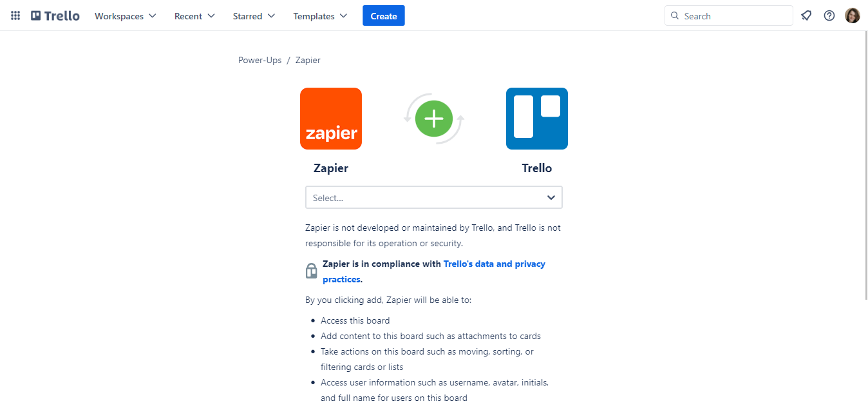Open the app switcher grid icon
This screenshot has width=868, height=419.
coord(15,16)
